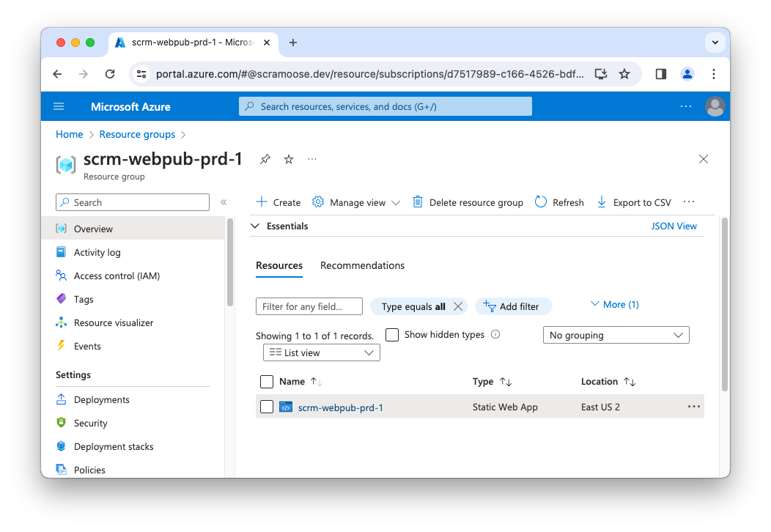
Task: Open Manage view gear menu
Action: pos(356,202)
